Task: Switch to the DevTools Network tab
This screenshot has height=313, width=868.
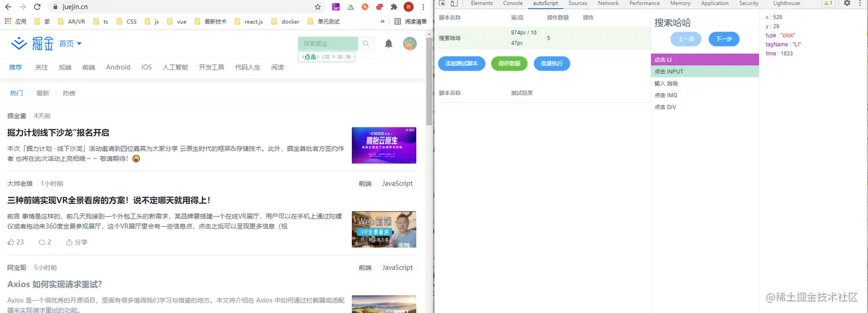Action: click(x=608, y=3)
